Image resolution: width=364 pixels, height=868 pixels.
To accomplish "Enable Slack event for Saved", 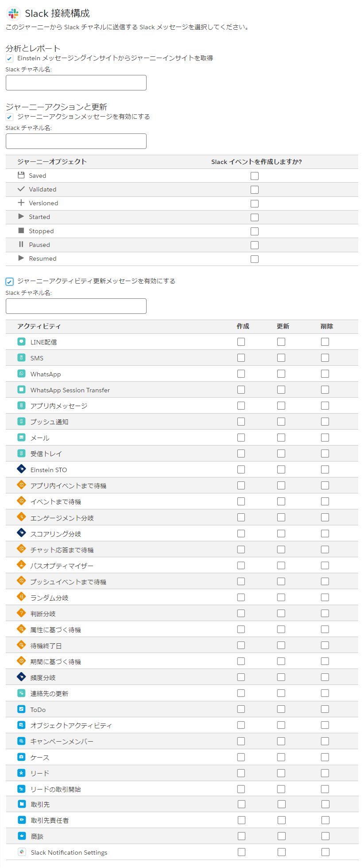I will 255,176.
